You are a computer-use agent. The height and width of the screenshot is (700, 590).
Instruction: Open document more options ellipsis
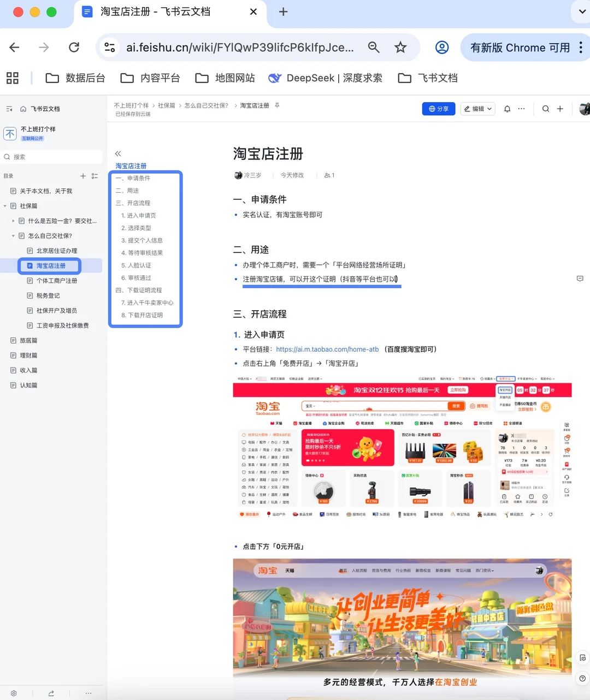coord(522,109)
